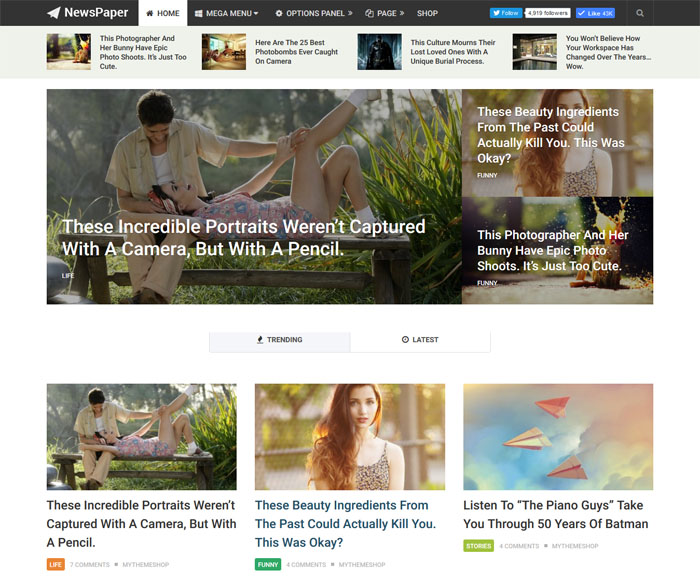Click the flame icon on TRENDING tab

[x=260, y=340]
